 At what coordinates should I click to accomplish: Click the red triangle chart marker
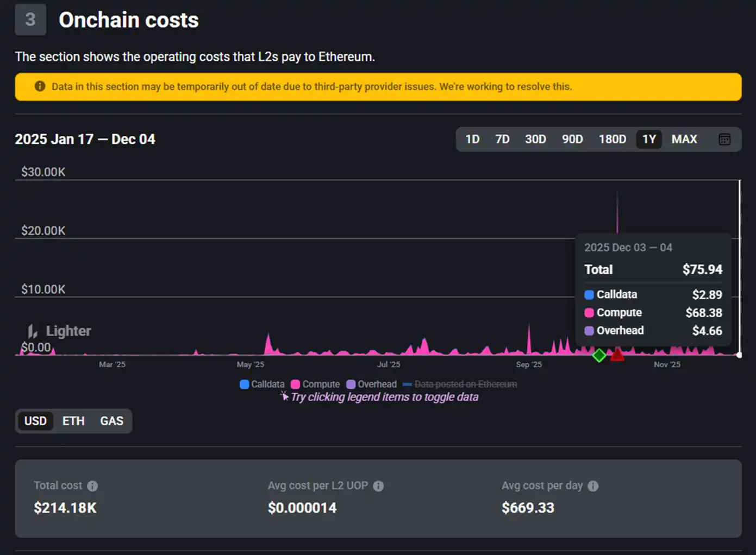point(617,355)
